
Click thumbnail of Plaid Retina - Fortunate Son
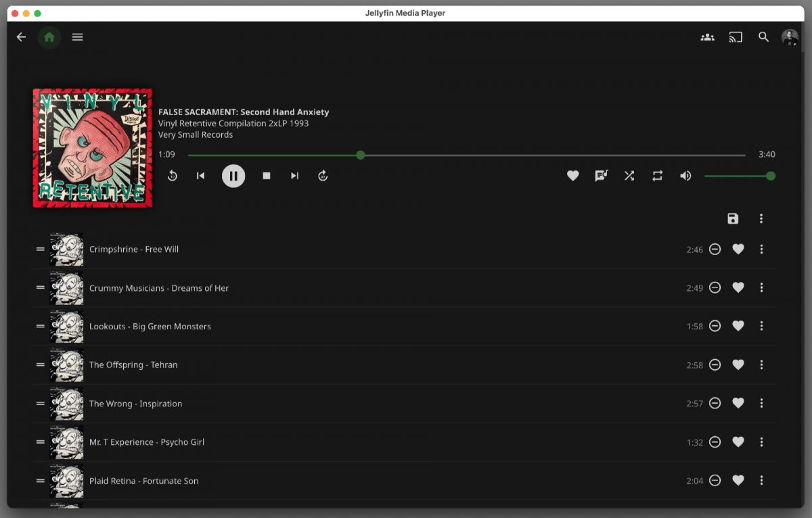point(67,481)
